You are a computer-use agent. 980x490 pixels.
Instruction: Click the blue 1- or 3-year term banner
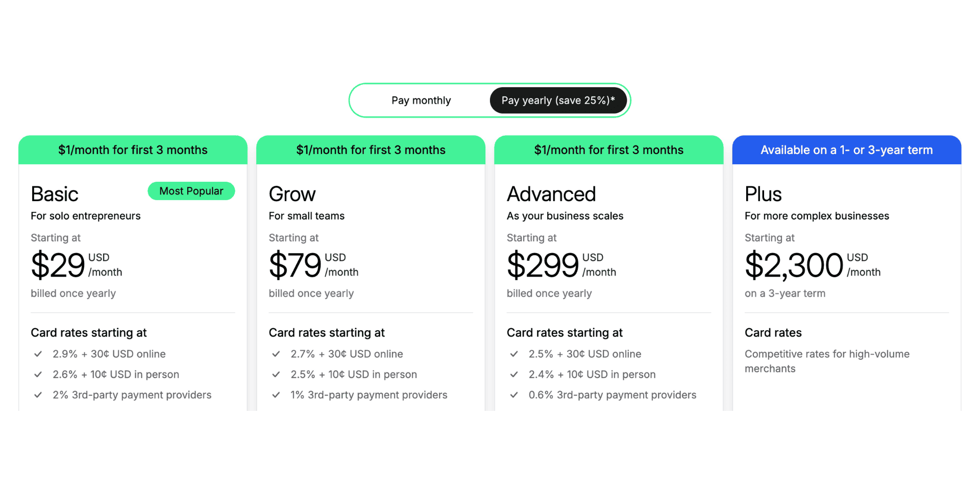click(846, 150)
